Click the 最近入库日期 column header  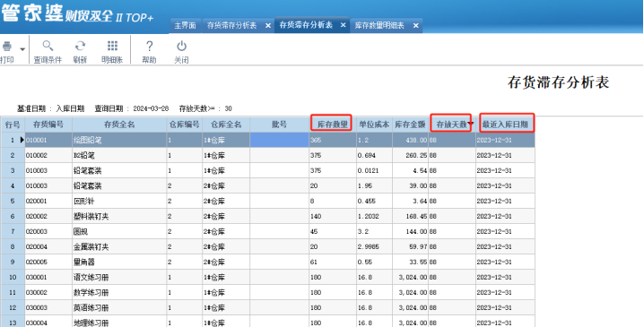click(x=505, y=125)
